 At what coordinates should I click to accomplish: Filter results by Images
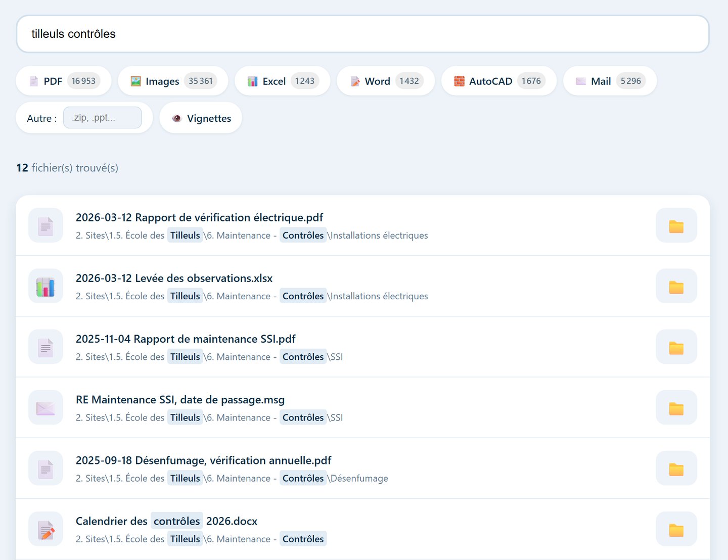pos(173,81)
